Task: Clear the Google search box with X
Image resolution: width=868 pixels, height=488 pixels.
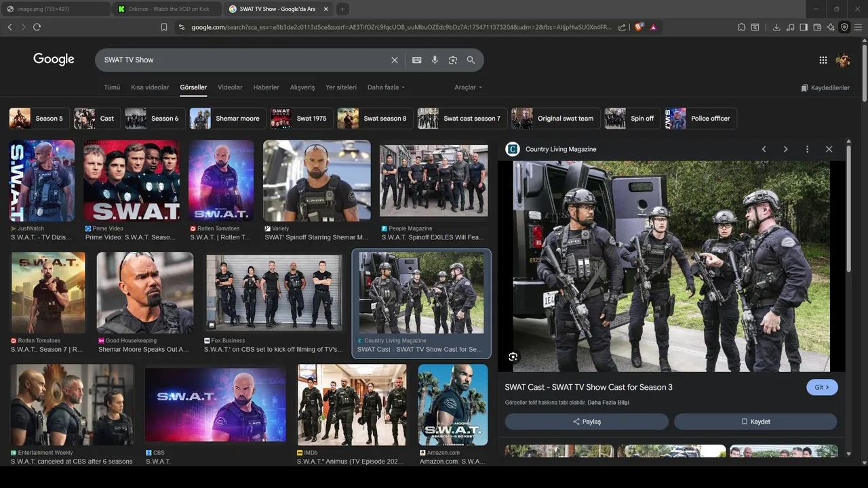Action: point(395,60)
